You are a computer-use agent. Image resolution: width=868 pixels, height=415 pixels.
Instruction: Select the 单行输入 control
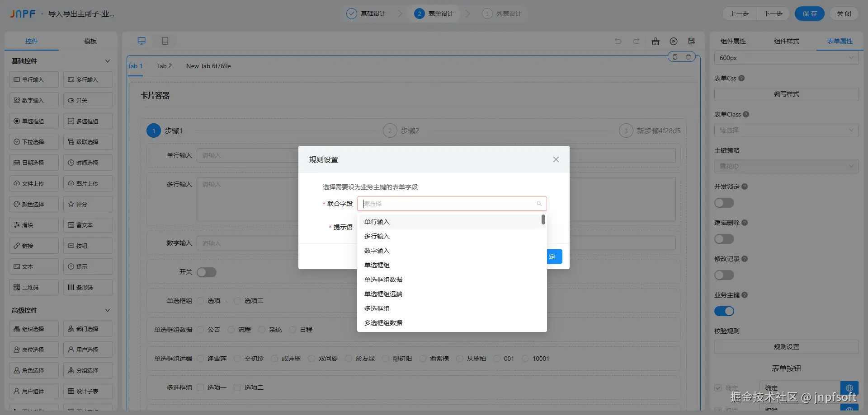(34, 79)
